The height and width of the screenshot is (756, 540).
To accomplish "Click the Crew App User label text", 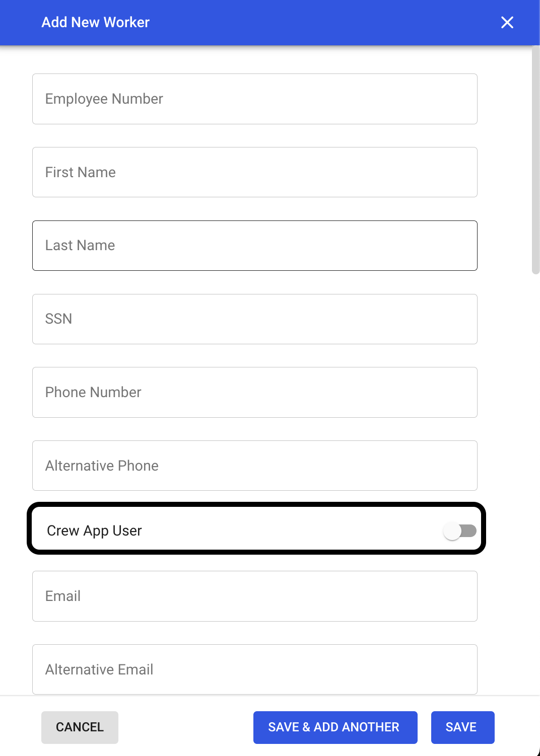I will (x=94, y=531).
